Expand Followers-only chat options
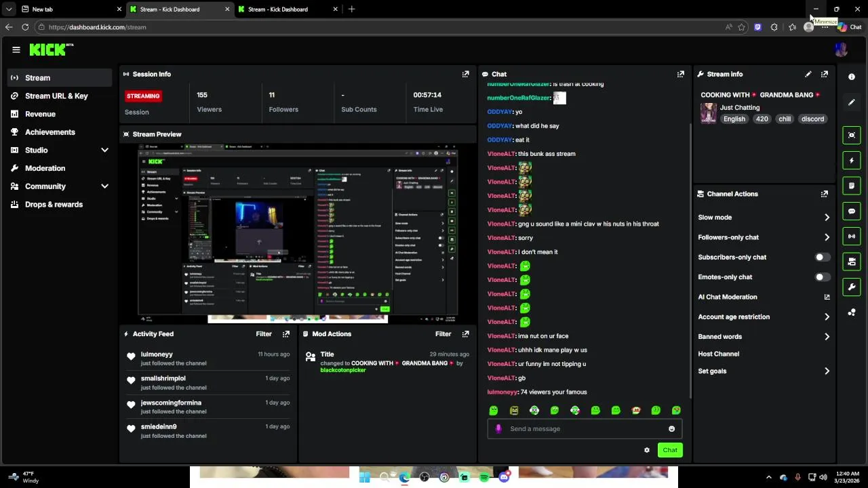Screen dimensions: 868x488 pyautogui.click(x=827, y=237)
